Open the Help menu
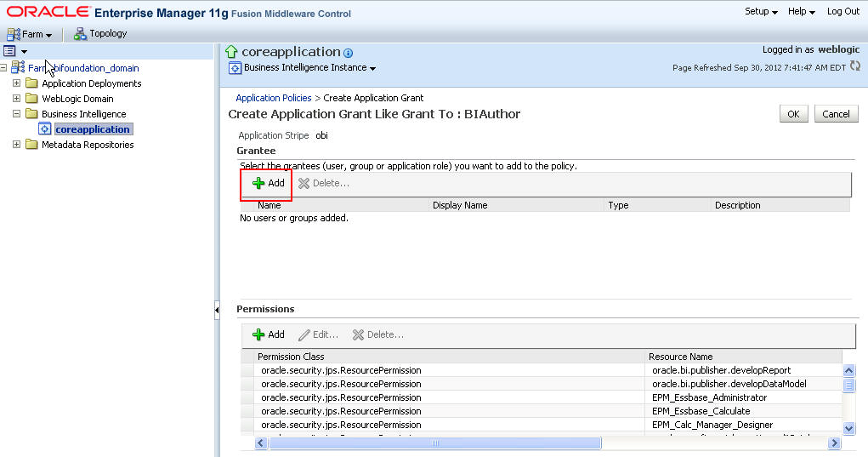 click(801, 12)
